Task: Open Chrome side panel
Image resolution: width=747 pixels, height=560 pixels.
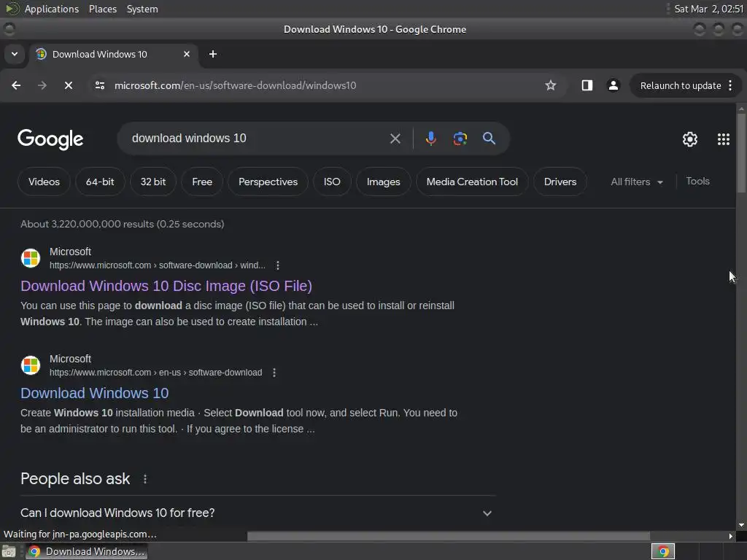Action: 587,85
